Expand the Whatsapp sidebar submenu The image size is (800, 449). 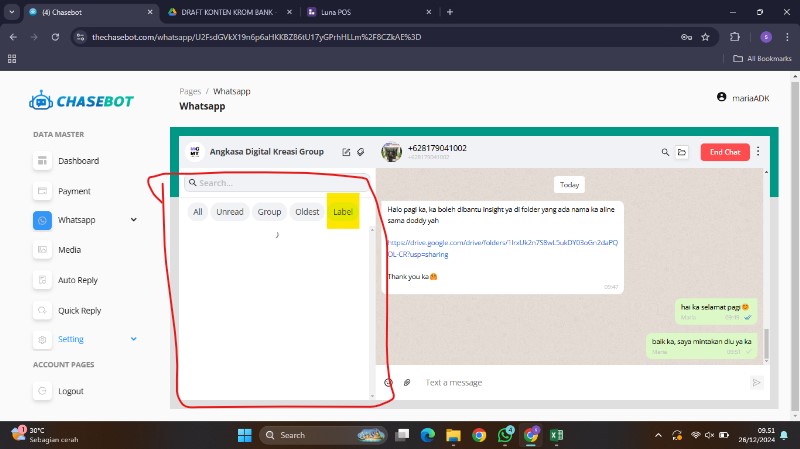pyautogui.click(x=134, y=220)
